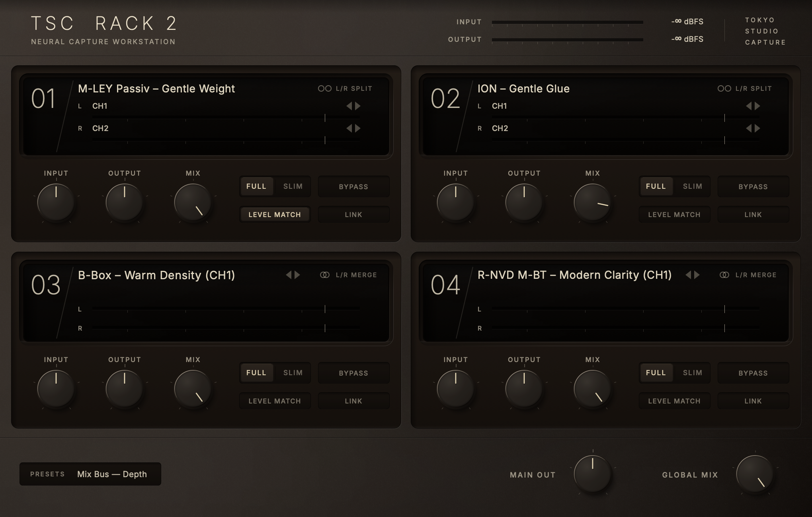Click the Input knob on slot 04
This screenshot has height=517, width=812.
pyautogui.click(x=455, y=389)
